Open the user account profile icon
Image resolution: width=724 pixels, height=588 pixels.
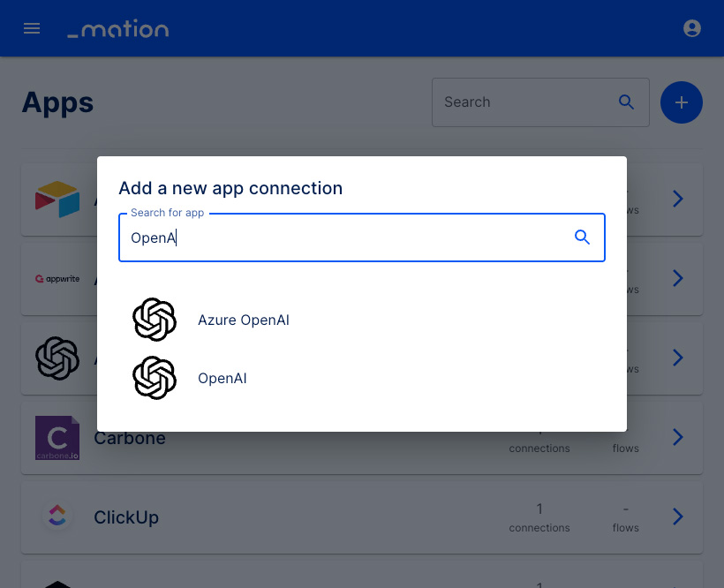691,28
